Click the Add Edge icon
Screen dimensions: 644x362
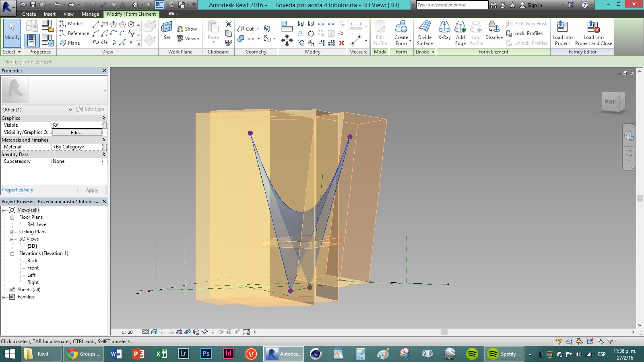(x=460, y=28)
